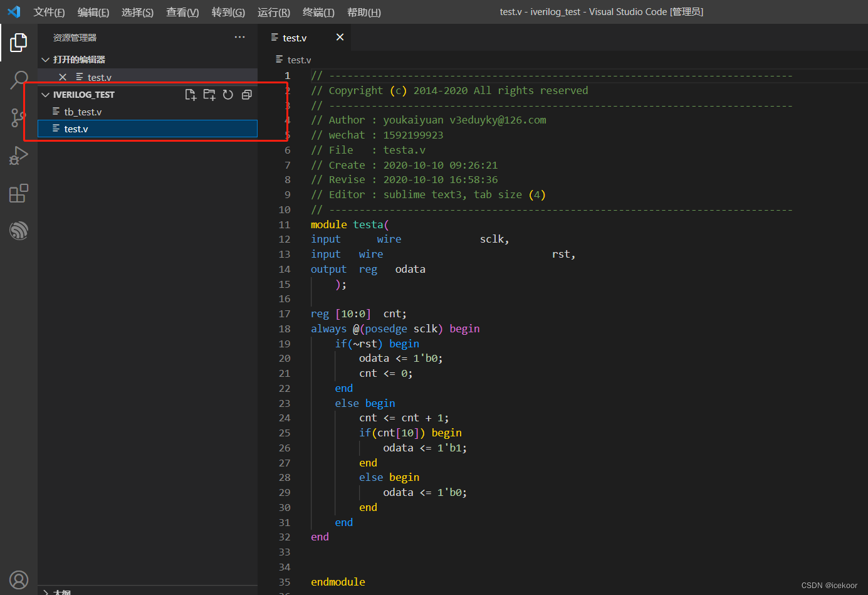
Task: Click line number 11 in the gutter
Action: [x=285, y=224]
